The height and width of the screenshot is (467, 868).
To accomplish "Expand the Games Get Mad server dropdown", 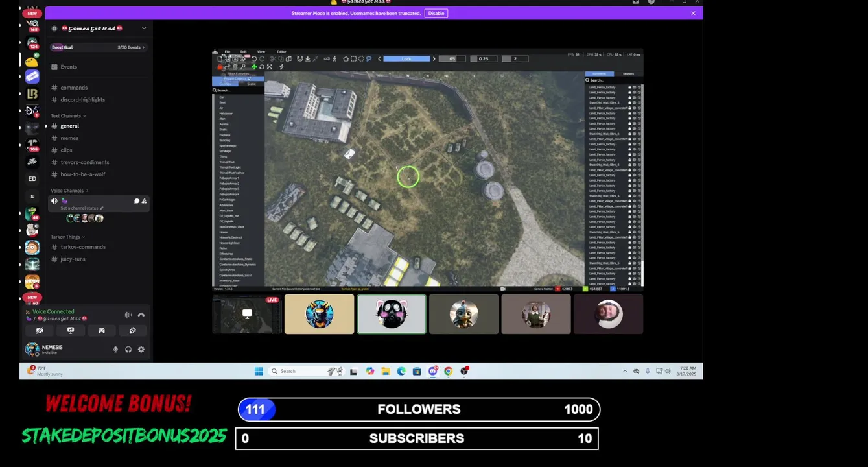I will [x=144, y=28].
